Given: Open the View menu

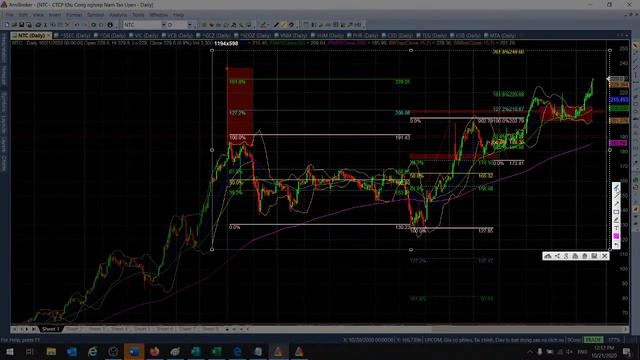Looking at the screenshot, I should 38,15.
